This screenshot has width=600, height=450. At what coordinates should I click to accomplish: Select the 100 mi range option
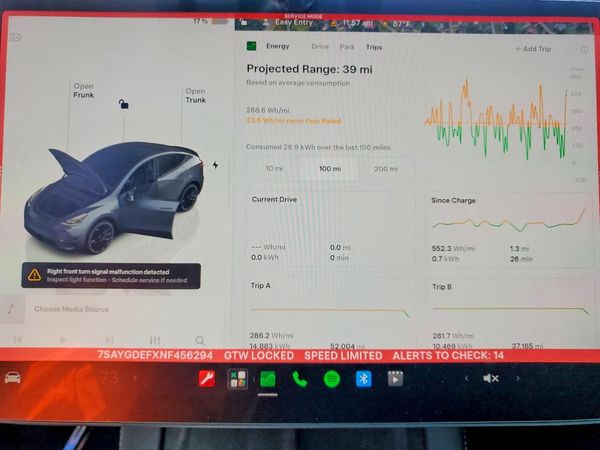pyautogui.click(x=330, y=169)
